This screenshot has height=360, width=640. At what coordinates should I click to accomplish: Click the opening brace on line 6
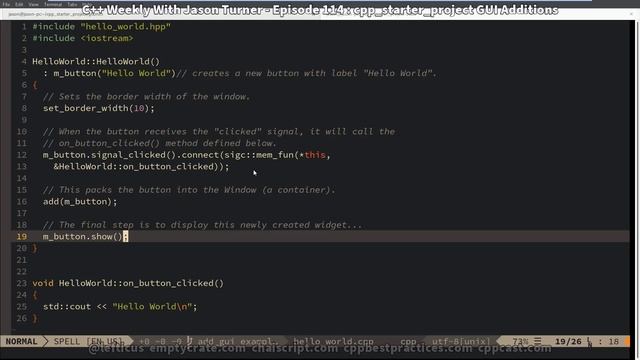(x=35, y=85)
